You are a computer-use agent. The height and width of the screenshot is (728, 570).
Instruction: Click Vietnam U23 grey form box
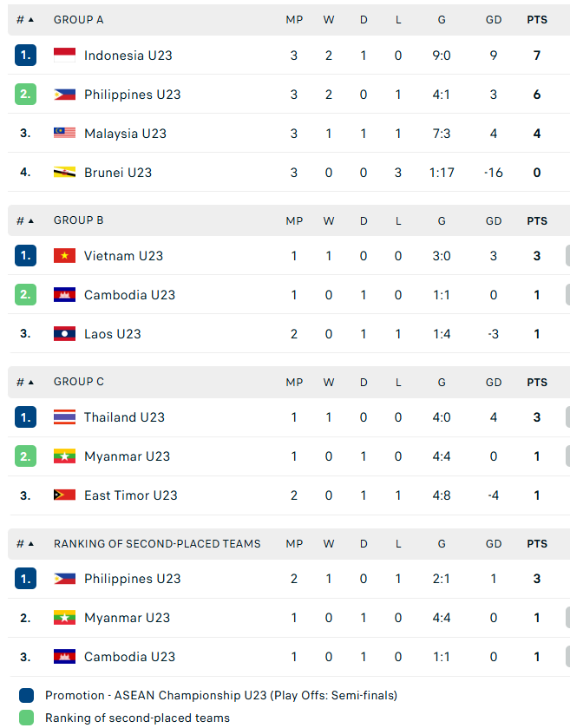click(x=567, y=256)
